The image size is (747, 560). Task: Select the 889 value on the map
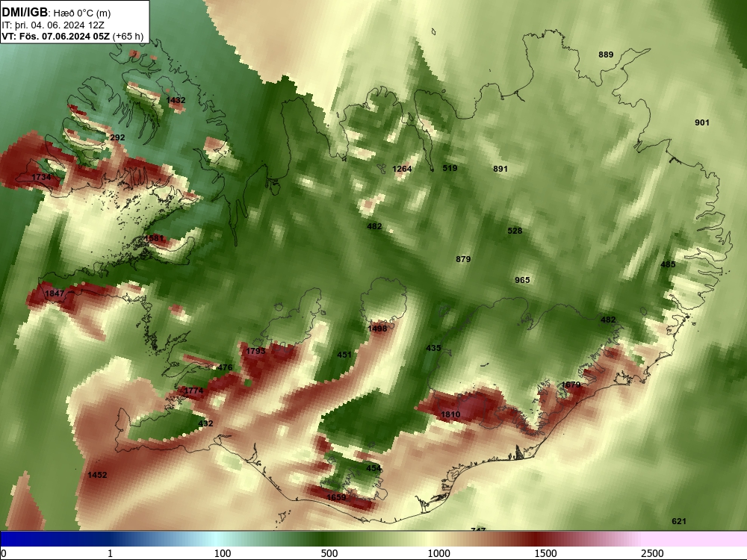(x=606, y=55)
